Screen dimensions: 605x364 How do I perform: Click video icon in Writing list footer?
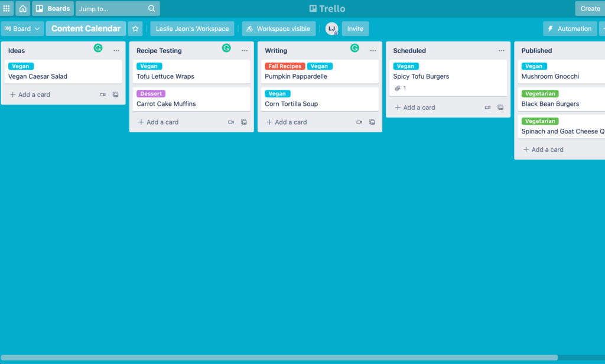(x=359, y=122)
